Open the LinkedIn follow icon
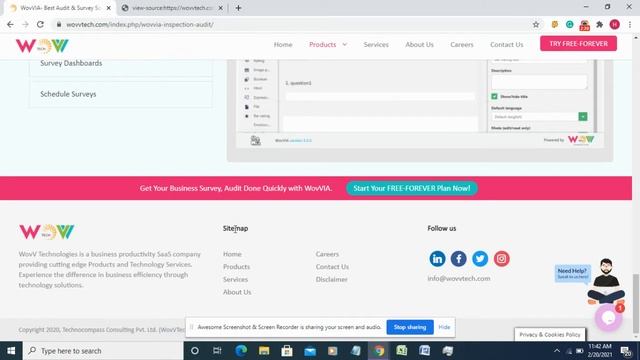Image resolution: width=640 pixels, height=360 pixels. pos(437,259)
